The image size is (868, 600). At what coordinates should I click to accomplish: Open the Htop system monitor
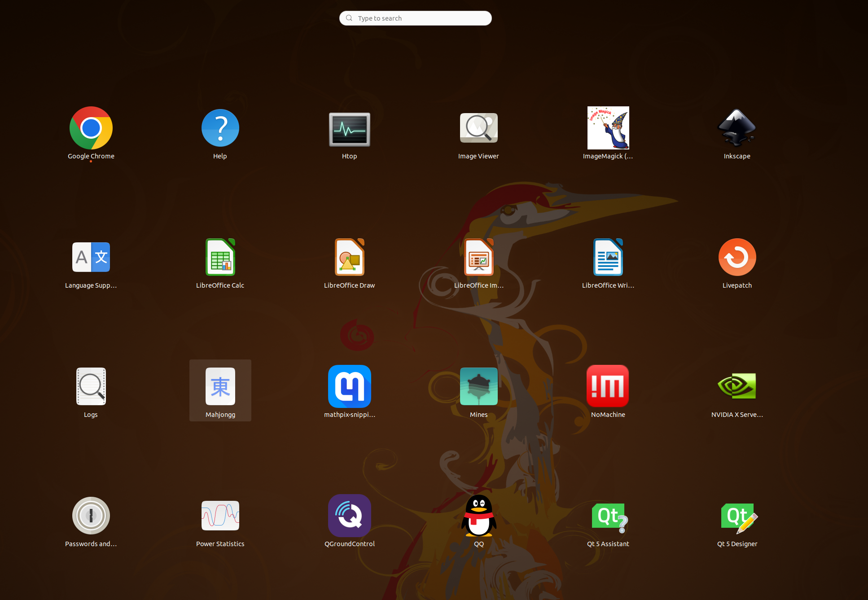point(349,129)
